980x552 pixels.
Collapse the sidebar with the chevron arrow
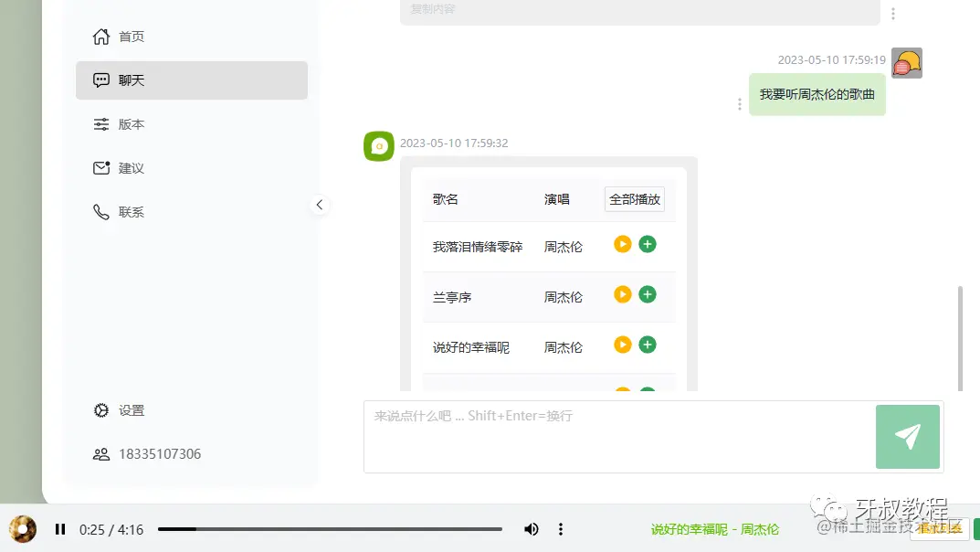320,205
